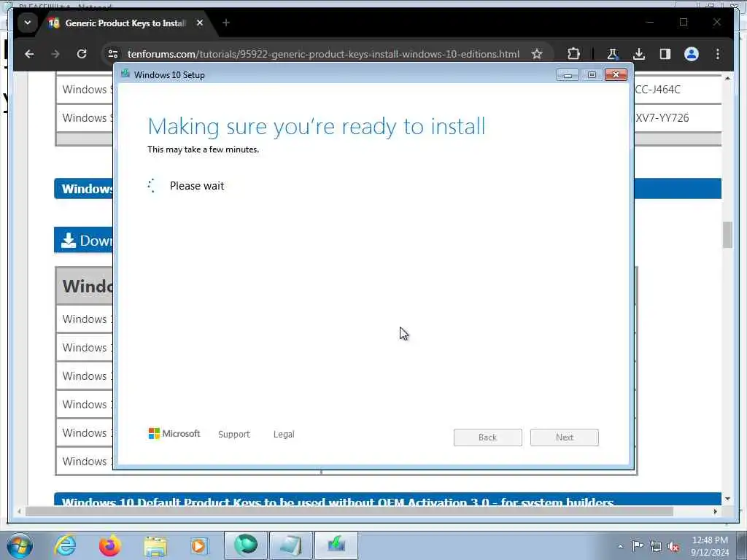
Task: Click Back button in Windows 10 Setup
Action: point(487,437)
